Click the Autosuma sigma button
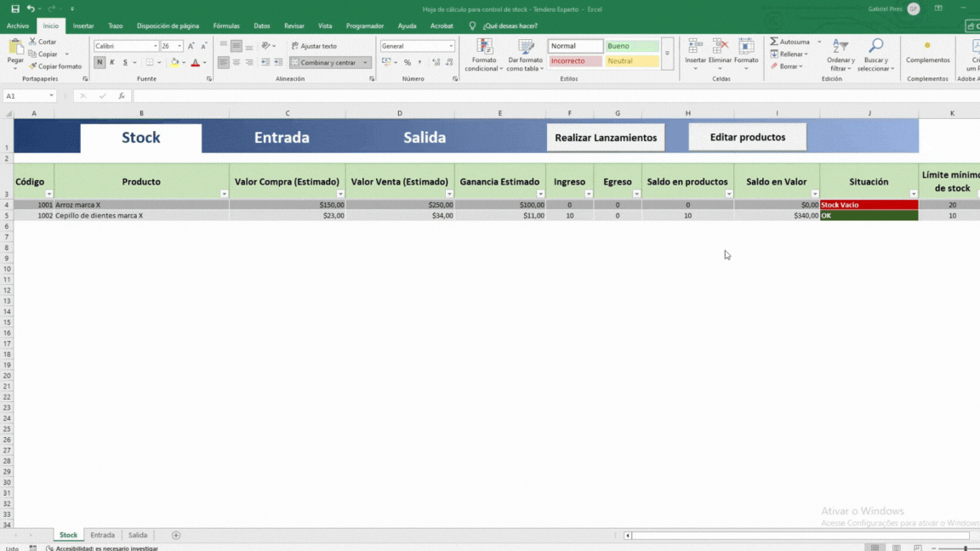 [x=789, y=41]
